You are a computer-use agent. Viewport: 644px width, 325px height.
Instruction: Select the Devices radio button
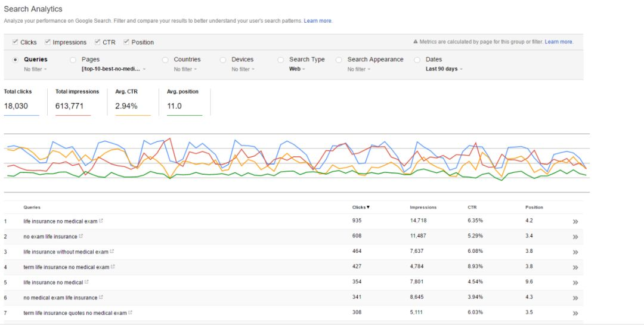coord(222,60)
